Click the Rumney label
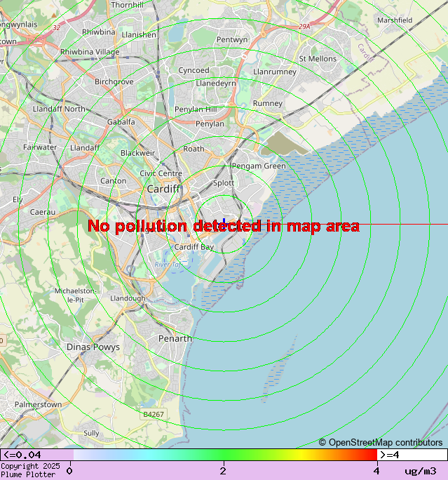This screenshot has height=480, width=448. [268, 103]
